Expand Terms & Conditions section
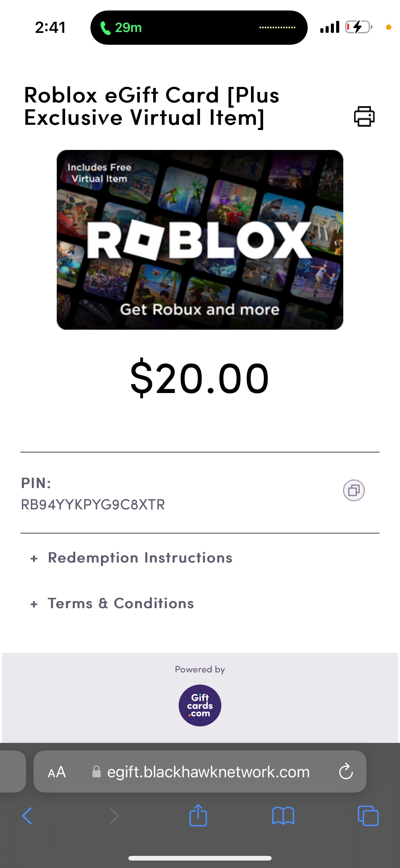The height and width of the screenshot is (868, 400). click(x=121, y=603)
